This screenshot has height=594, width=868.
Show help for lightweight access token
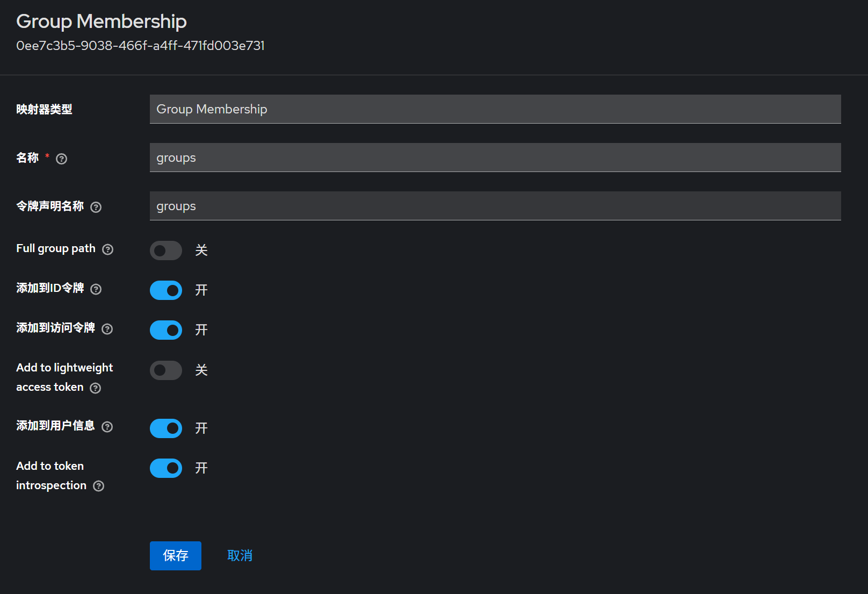click(96, 388)
